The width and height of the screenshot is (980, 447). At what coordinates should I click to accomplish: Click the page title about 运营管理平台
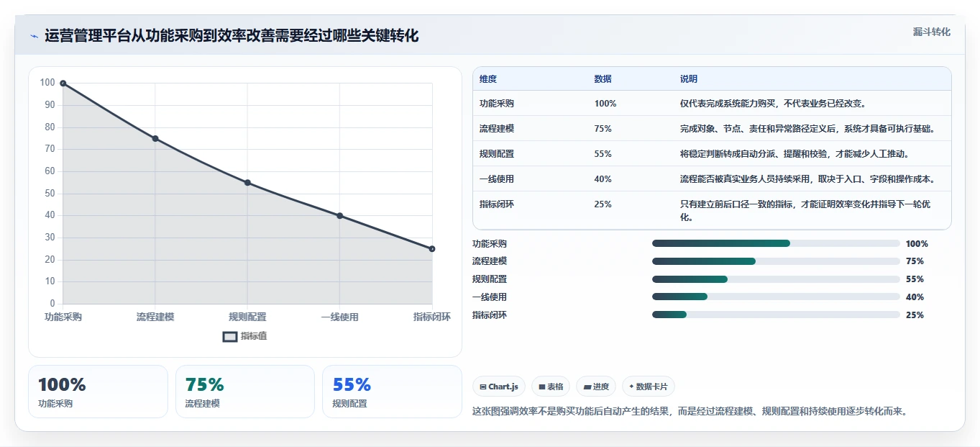click(232, 36)
